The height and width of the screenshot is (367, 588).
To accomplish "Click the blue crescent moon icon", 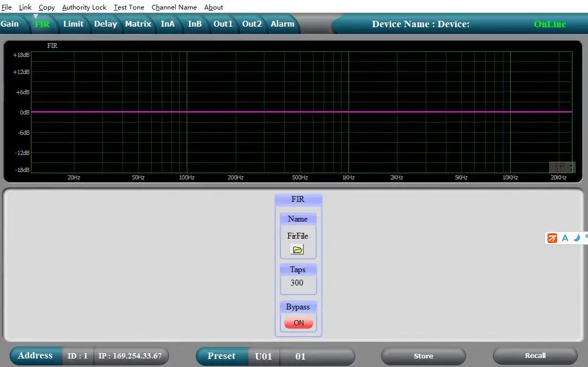I will 576,238.
